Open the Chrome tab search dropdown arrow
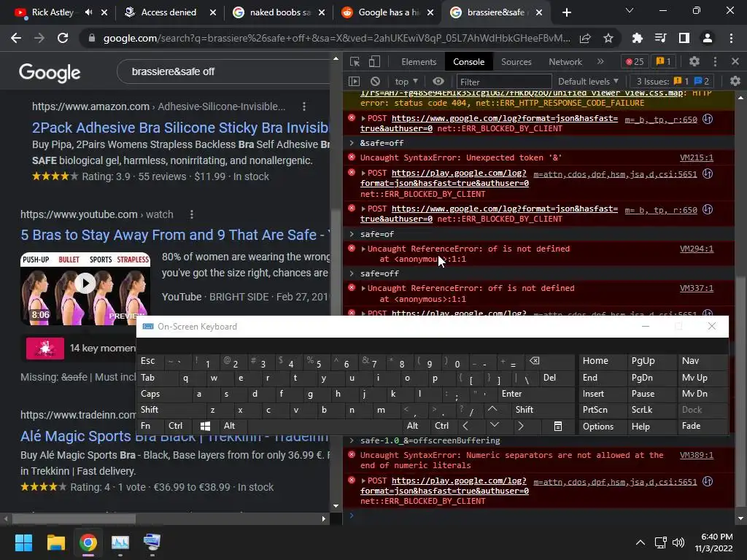Screen dimensions: 747x560 (x=630, y=11)
